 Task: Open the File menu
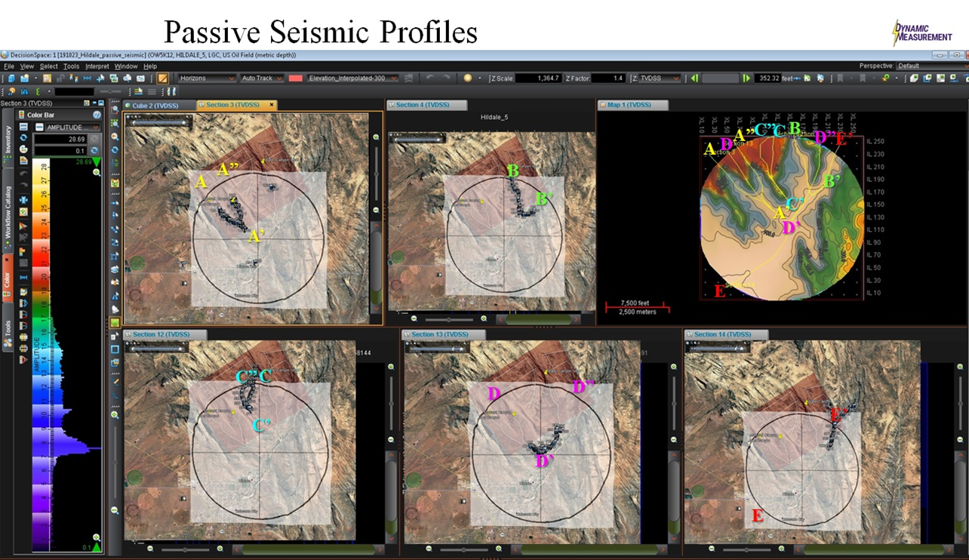[9, 66]
